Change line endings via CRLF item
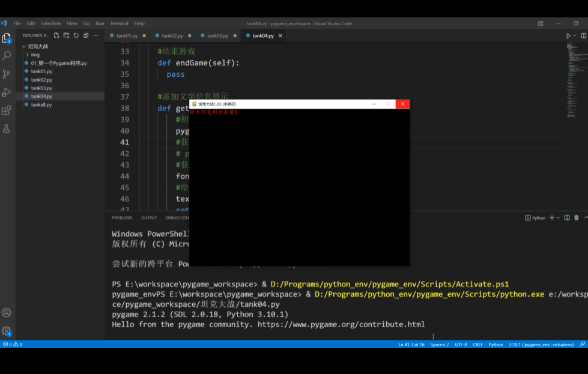 tap(477, 345)
